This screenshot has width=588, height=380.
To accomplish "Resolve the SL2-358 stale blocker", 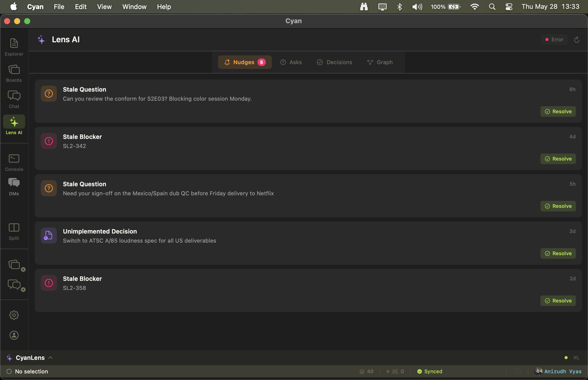I will 558,301.
